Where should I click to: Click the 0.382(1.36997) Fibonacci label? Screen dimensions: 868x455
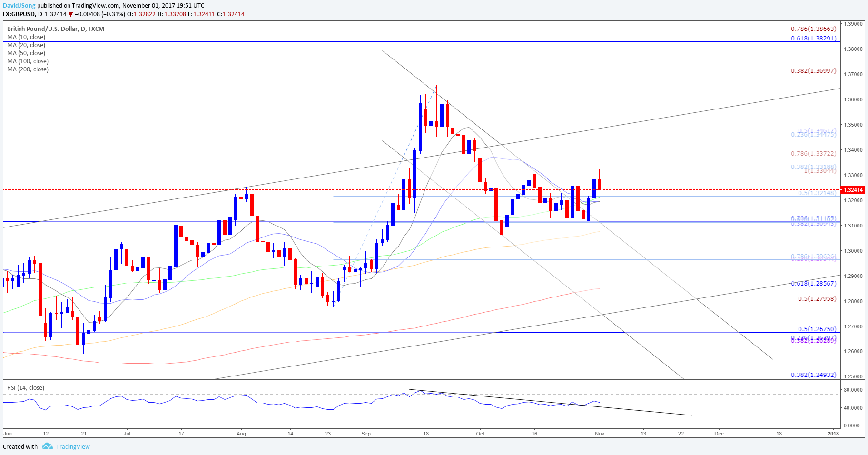[x=813, y=71]
